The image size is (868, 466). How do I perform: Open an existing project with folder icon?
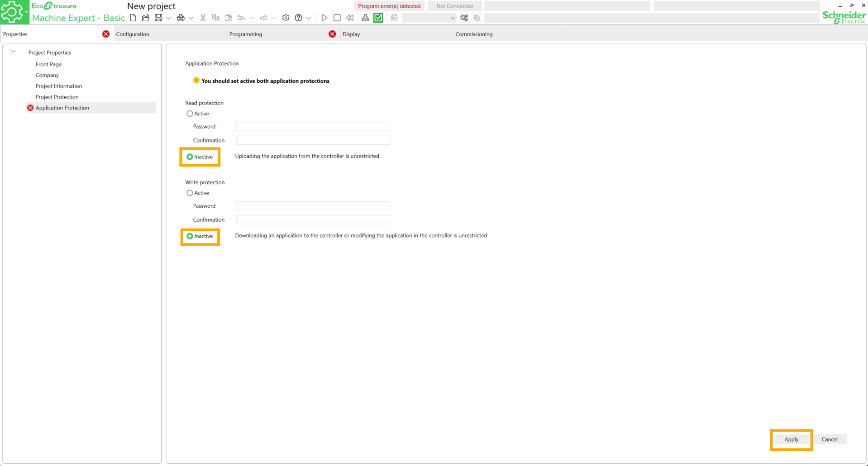point(145,18)
